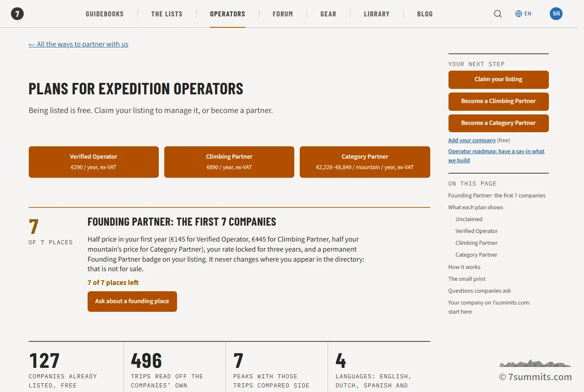Open the SR user avatar
Viewport: 584px width, 392px height.
pos(556,14)
